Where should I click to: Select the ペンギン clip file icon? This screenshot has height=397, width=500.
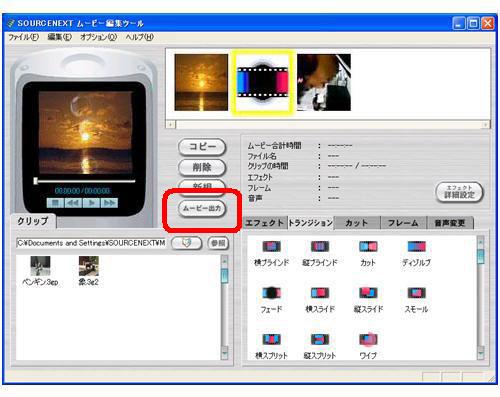point(40,266)
